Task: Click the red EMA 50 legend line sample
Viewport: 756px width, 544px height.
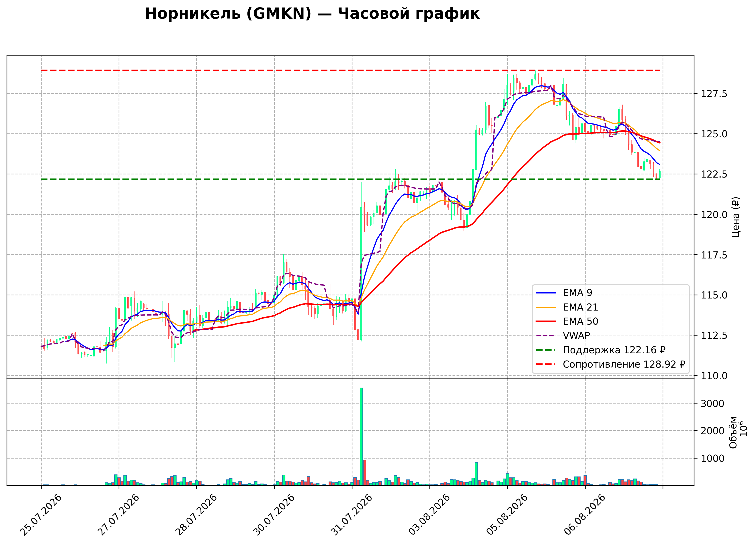Action: tap(546, 321)
